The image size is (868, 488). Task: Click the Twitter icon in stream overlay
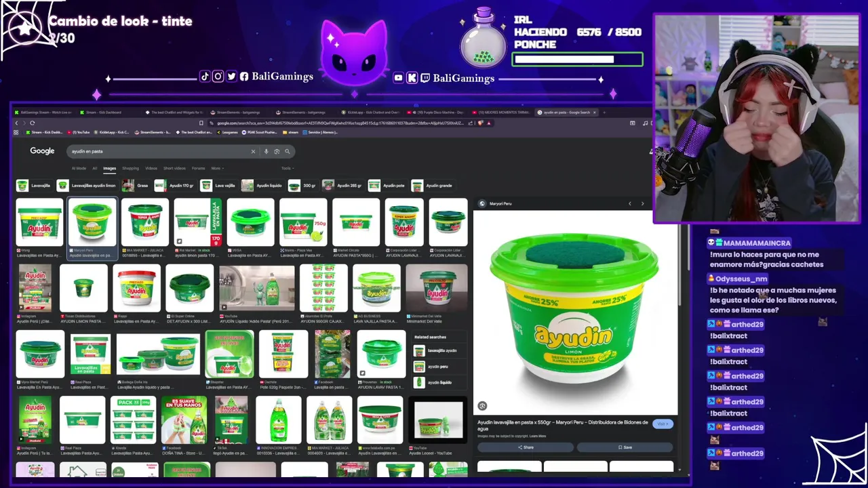coord(231,77)
